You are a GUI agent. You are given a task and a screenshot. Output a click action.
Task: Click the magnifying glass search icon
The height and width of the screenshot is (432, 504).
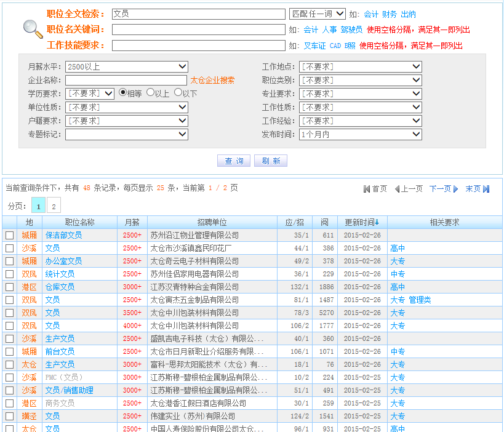coord(32,28)
